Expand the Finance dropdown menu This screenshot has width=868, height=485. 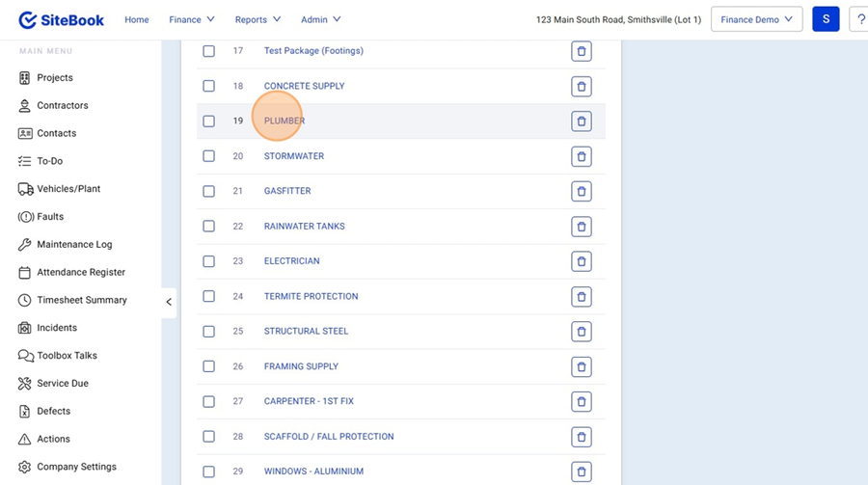click(x=192, y=19)
